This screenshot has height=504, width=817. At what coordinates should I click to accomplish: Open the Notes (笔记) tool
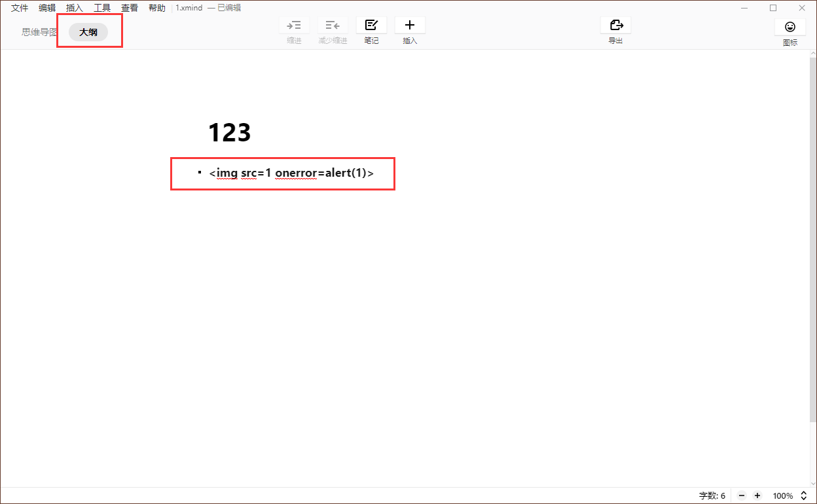click(371, 26)
